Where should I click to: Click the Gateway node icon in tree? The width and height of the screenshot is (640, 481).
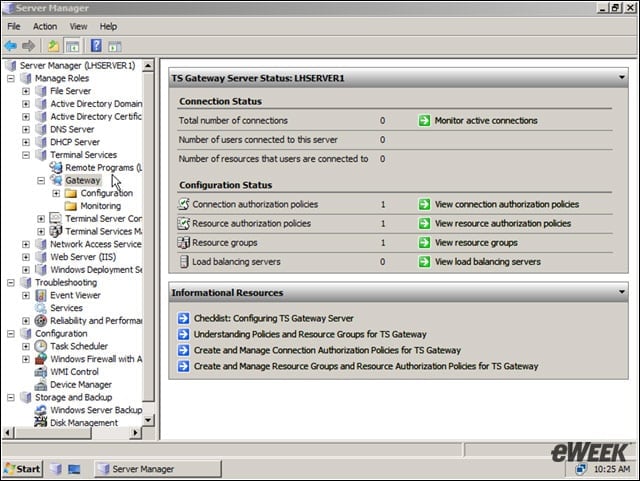point(56,180)
